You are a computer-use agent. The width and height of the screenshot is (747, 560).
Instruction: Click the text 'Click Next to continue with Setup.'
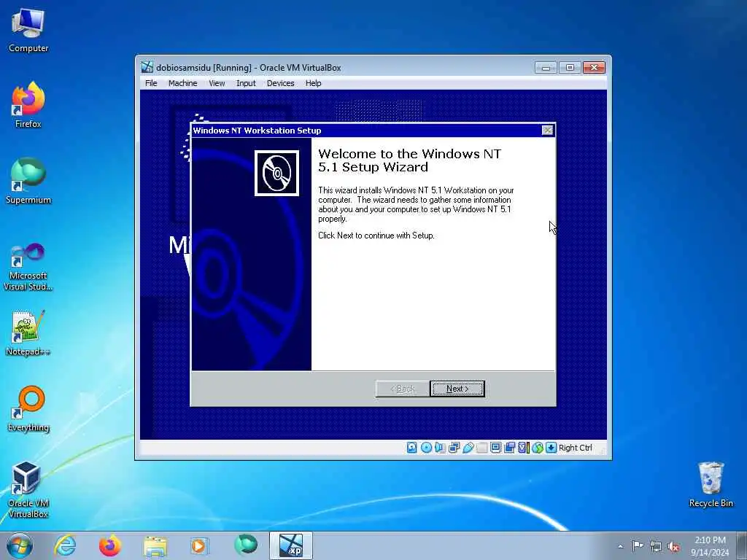coord(376,236)
